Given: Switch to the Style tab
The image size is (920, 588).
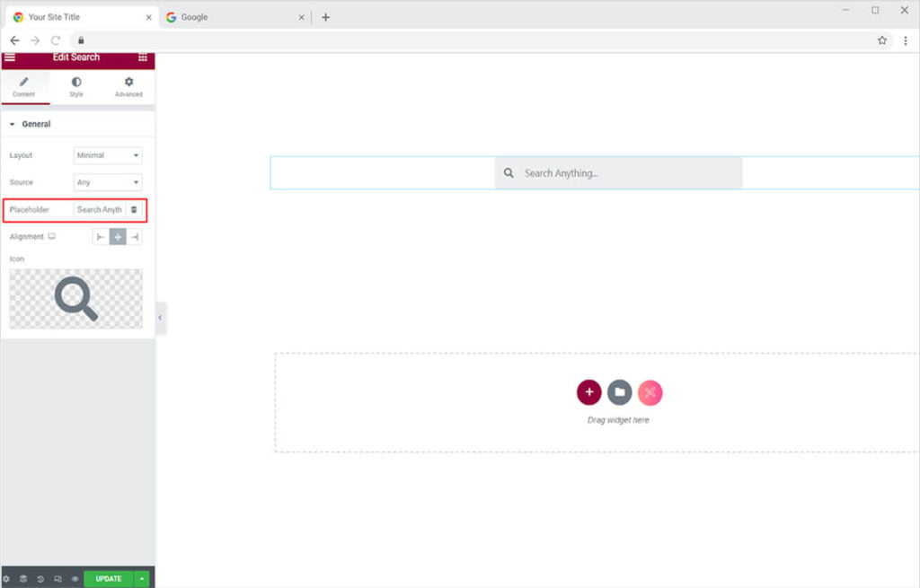Looking at the screenshot, I should (76, 87).
